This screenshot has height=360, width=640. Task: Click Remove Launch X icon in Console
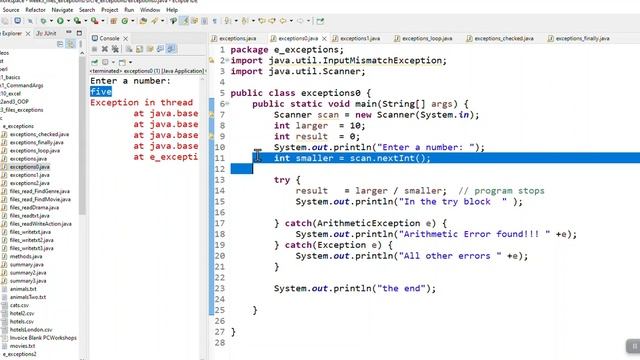[x=105, y=49]
